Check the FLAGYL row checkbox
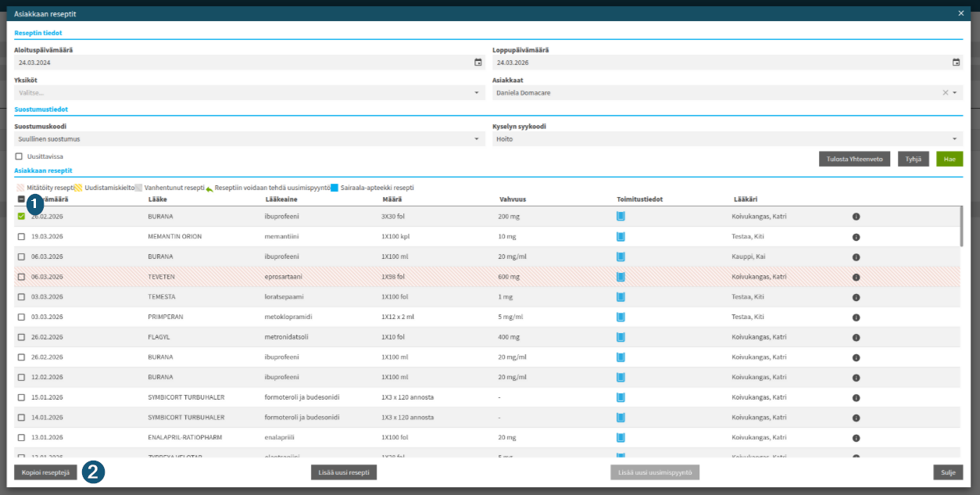 pyautogui.click(x=21, y=337)
